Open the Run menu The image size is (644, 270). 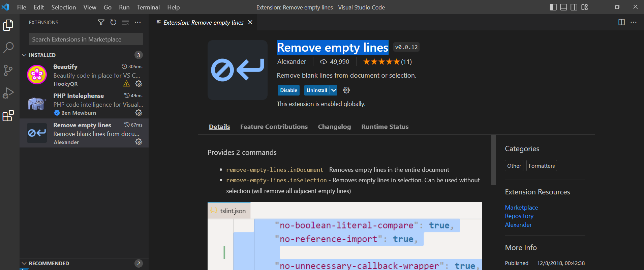pyautogui.click(x=124, y=7)
